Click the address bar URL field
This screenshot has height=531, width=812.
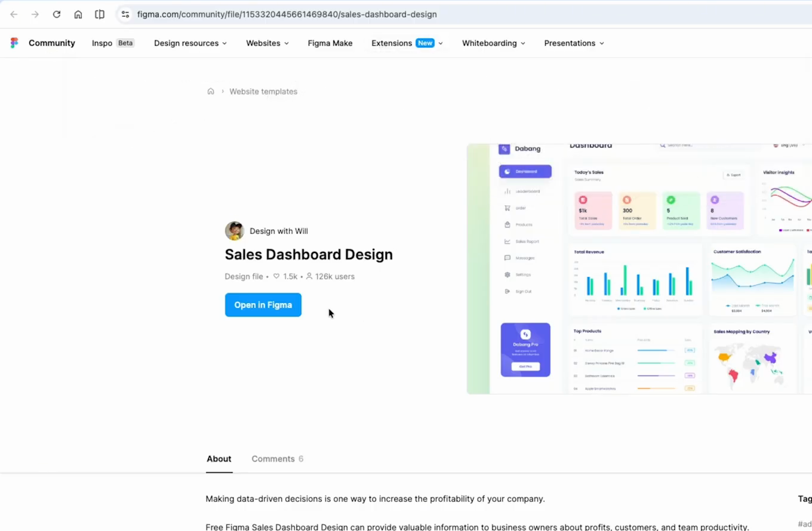pyautogui.click(x=466, y=14)
